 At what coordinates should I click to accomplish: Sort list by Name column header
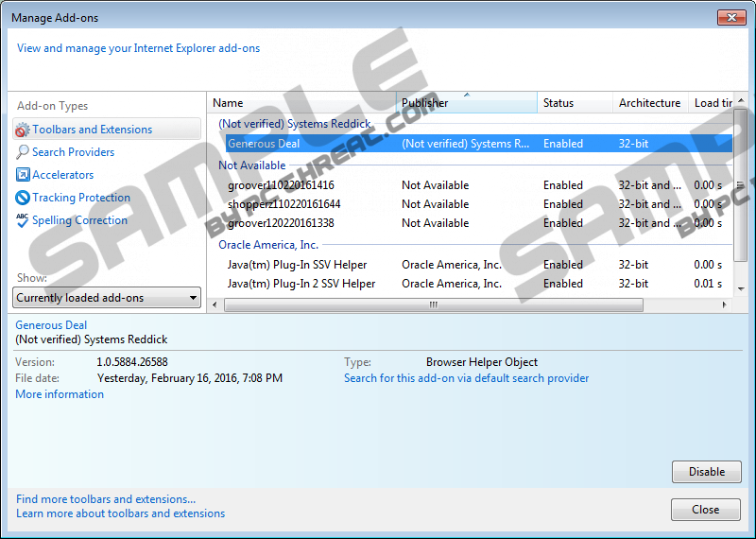pyautogui.click(x=301, y=103)
